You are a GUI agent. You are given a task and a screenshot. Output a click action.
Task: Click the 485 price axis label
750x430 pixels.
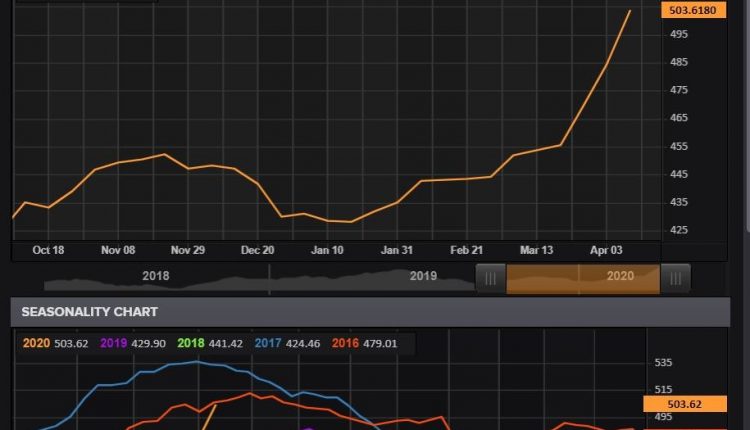pos(679,62)
